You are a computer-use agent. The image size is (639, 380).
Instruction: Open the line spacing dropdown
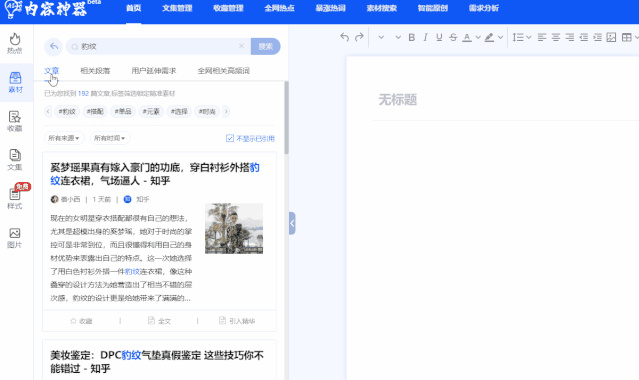click(x=522, y=37)
